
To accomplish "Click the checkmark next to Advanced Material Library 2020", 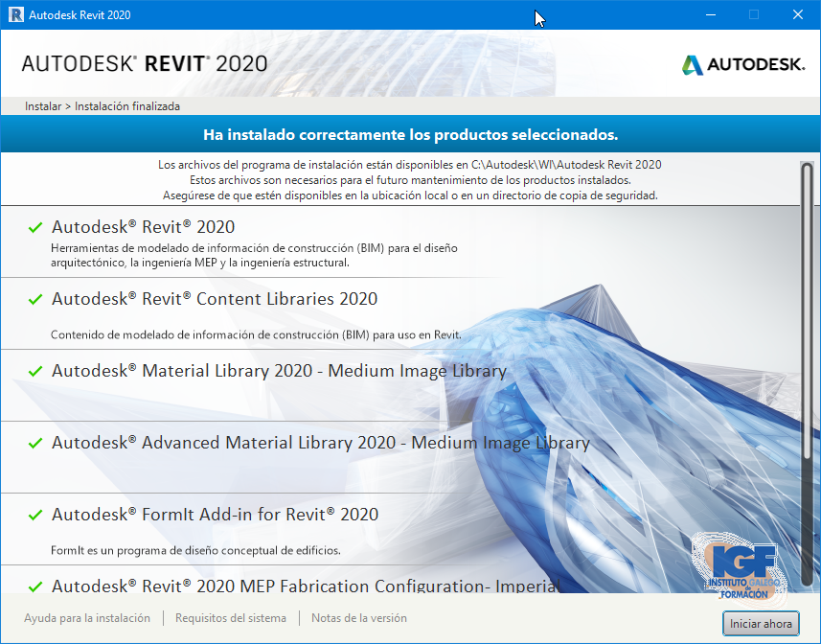I will pos(34,443).
